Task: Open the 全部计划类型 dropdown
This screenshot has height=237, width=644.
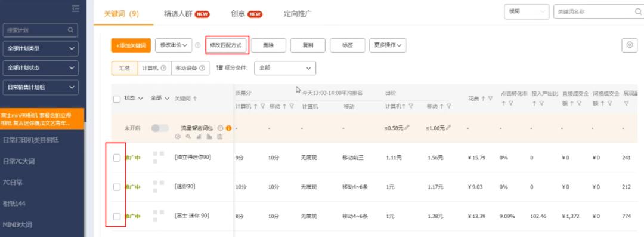Action: [41, 48]
